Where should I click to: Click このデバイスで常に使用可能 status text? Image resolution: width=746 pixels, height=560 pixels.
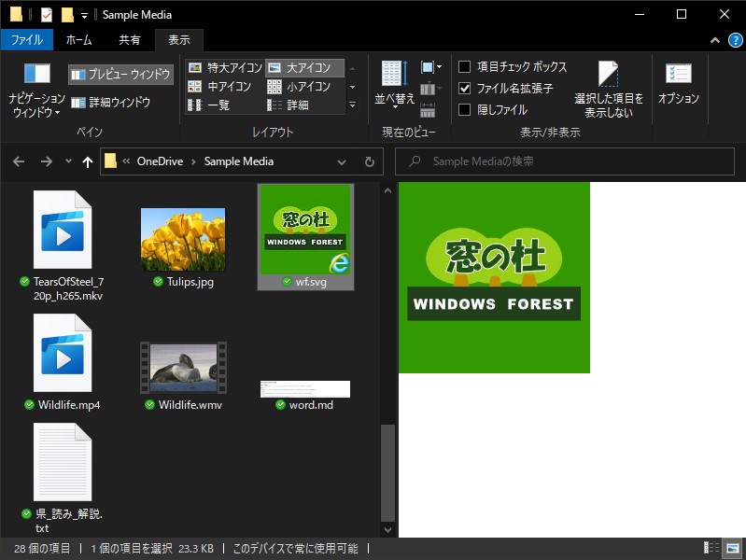click(295, 549)
